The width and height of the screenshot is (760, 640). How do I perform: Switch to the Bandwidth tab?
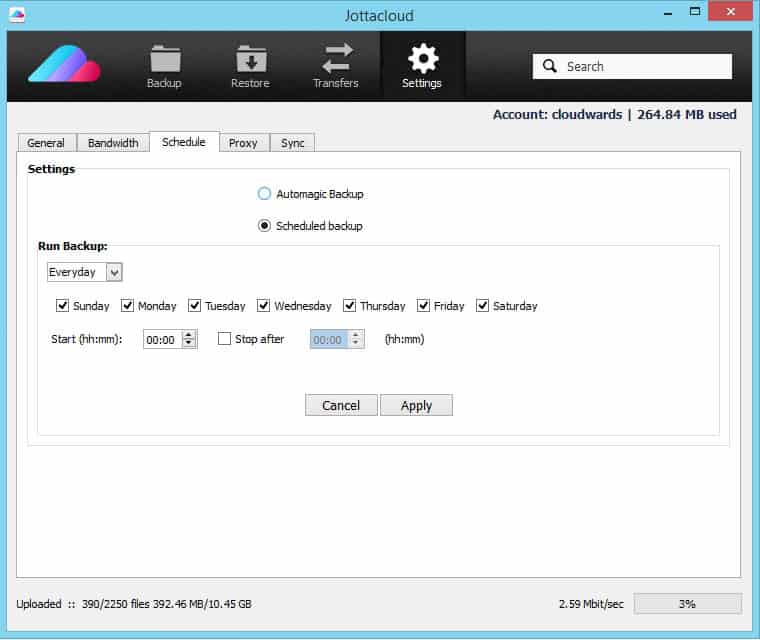click(113, 143)
